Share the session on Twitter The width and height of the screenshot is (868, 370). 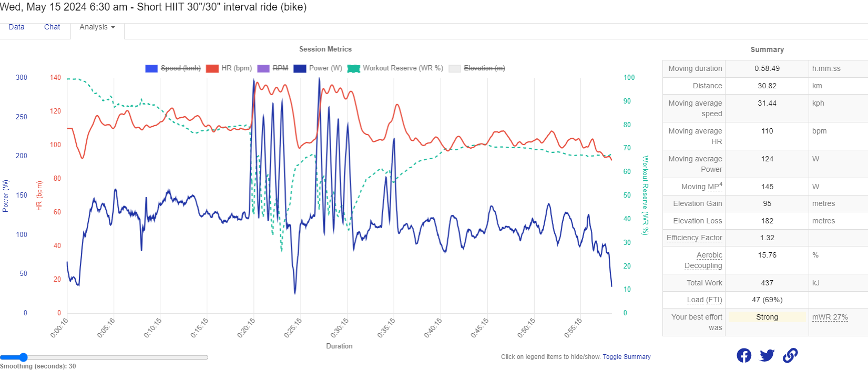[767, 356]
